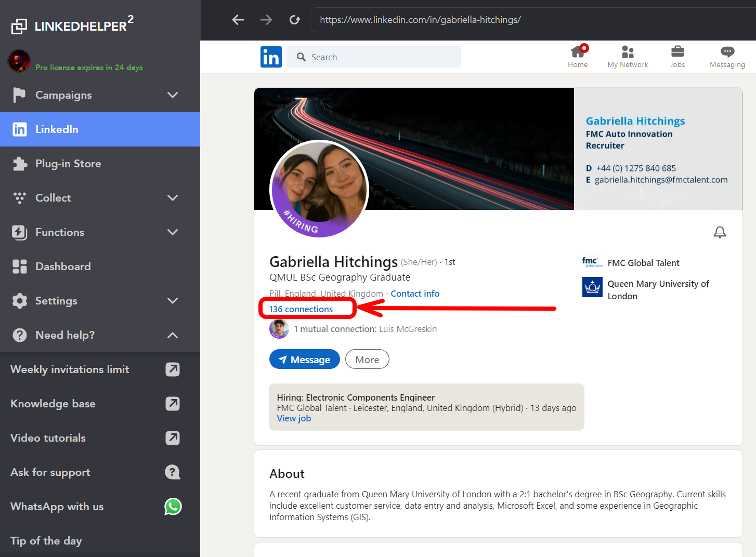Click inside the LinkedIn search field

click(x=373, y=57)
